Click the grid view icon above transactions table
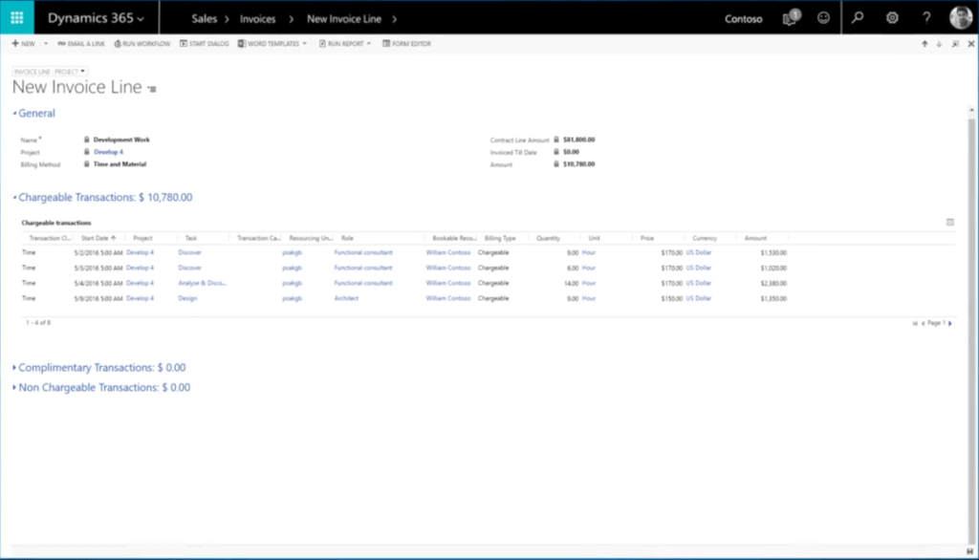Image resolution: width=979 pixels, height=560 pixels. click(x=949, y=222)
